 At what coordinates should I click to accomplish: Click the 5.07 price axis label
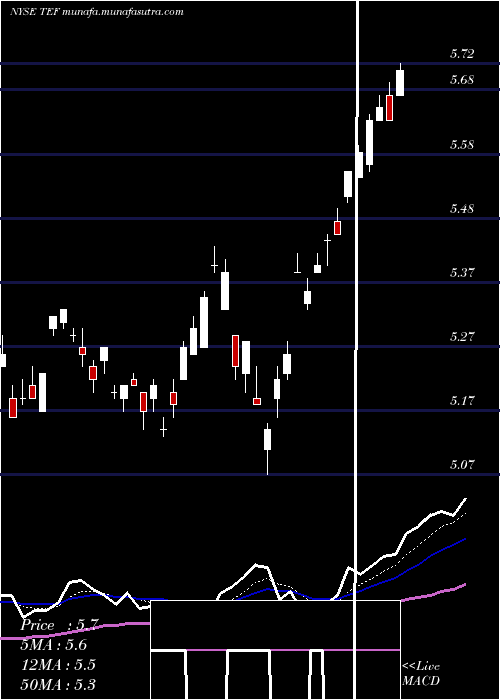coord(462,465)
